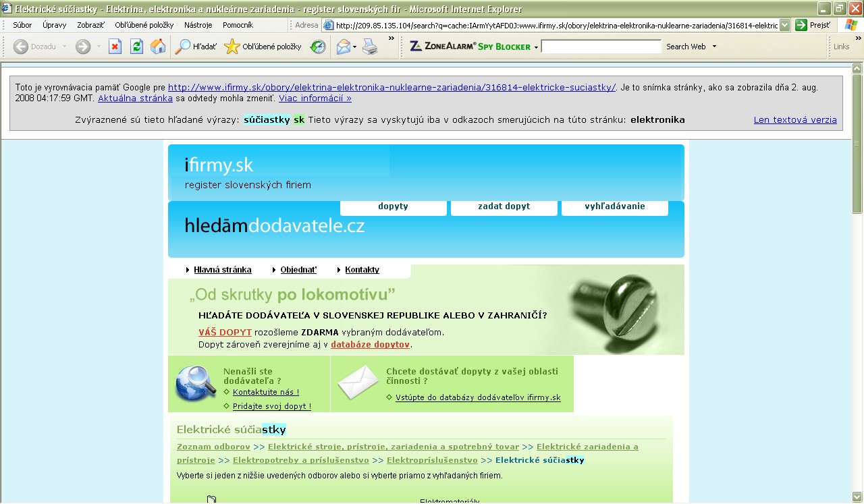Click the Pridajte svoj dopyt ! link
Viewport: 864px width, 504px height.
(271, 406)
